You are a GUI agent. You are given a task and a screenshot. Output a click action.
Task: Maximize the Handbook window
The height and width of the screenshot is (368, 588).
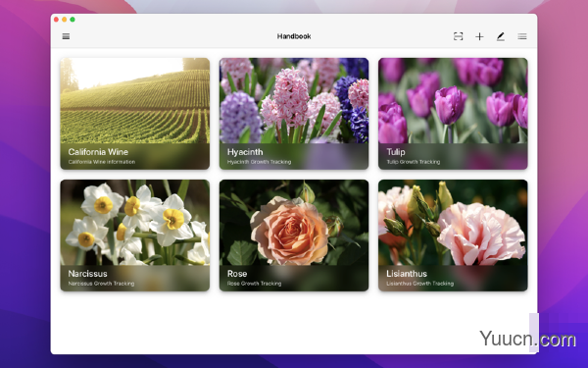click(x=73, y=20)
